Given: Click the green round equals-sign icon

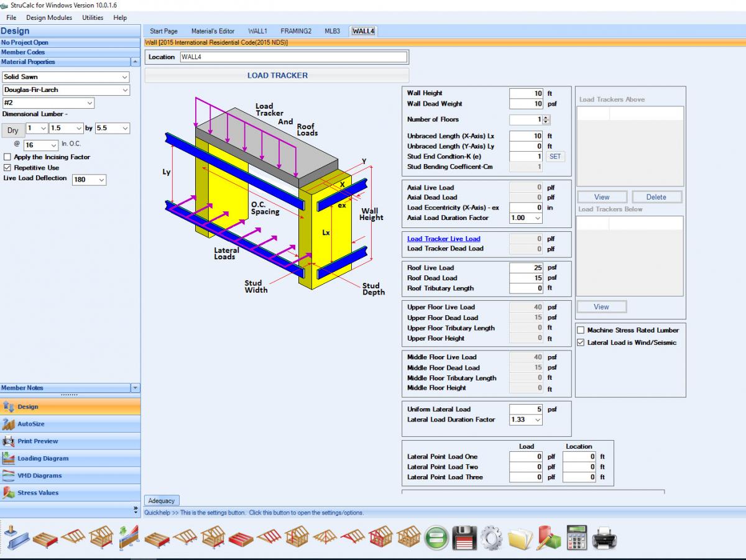Looking at the screenshot, I should click(436, 538).
